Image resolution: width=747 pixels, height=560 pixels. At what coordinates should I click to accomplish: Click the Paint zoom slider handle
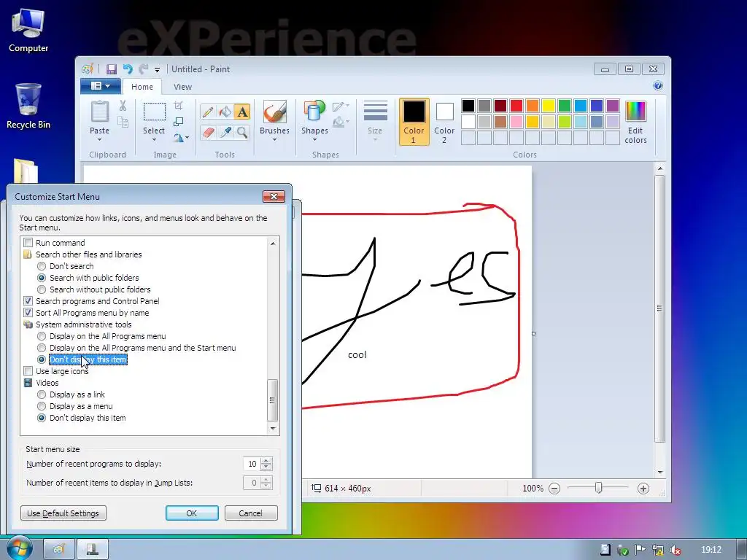point(598,488)
